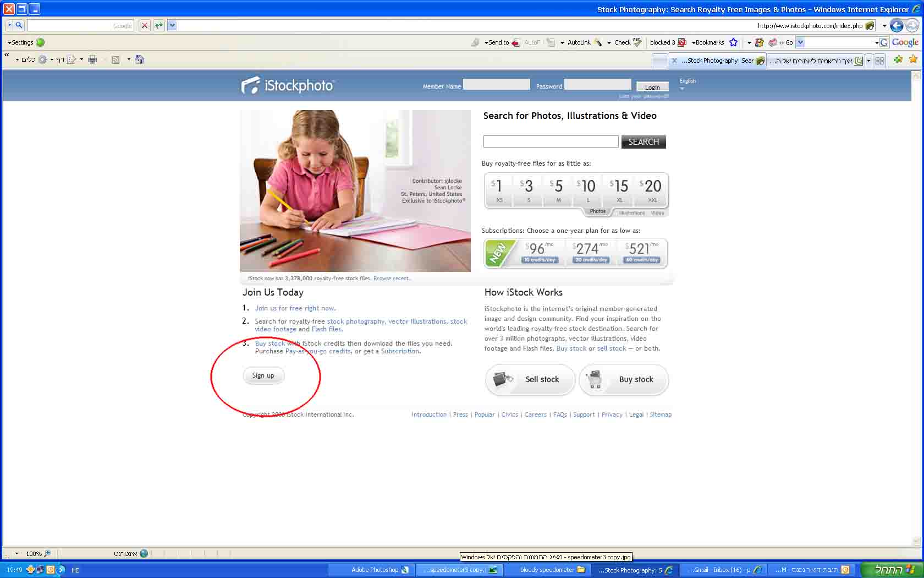This screenshot has height=578, width=924.
Task: Click the ABC spell Check icon
Action: pos(637,42)
